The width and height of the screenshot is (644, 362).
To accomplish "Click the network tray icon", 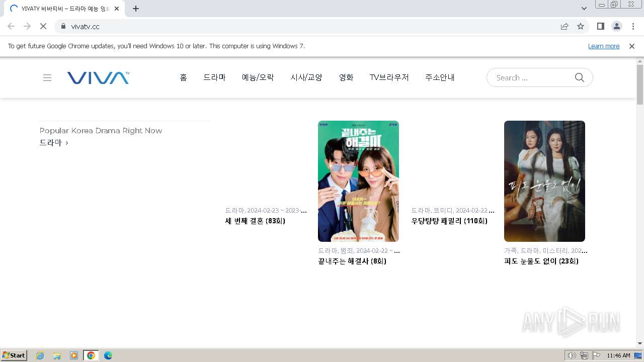I will tap(584, 355).
